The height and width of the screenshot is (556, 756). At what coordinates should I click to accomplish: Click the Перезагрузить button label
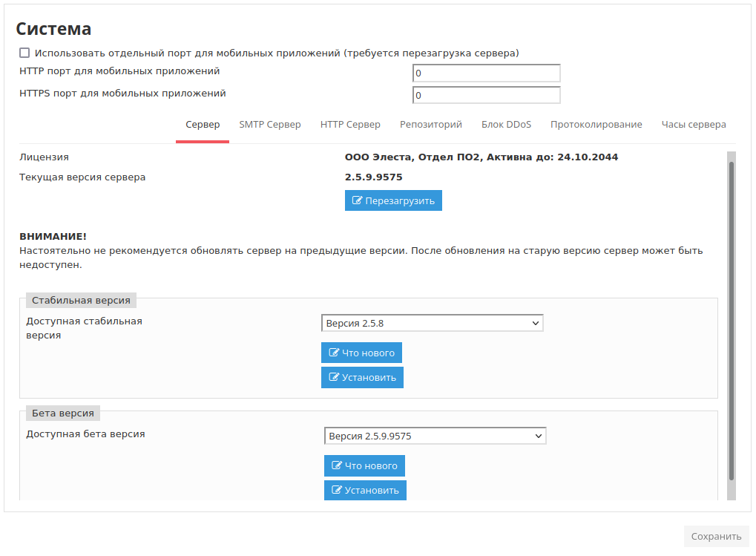[400, 201]
